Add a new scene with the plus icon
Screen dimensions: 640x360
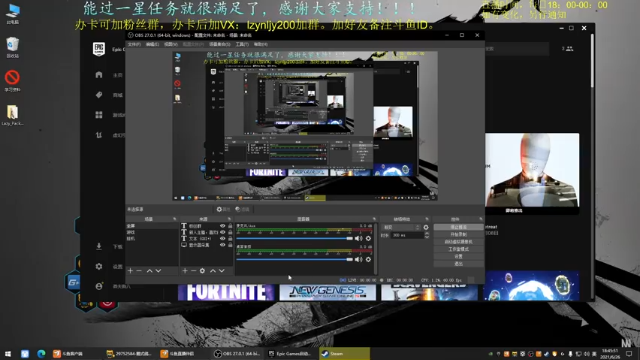tap(130, 271)
